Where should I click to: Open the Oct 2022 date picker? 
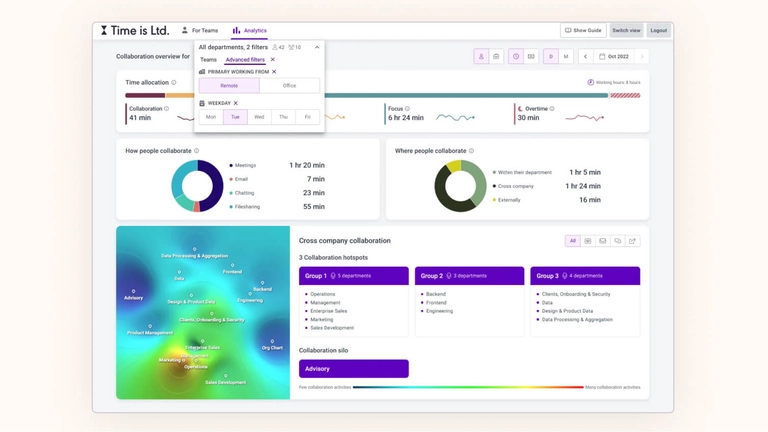coord(615,57)
